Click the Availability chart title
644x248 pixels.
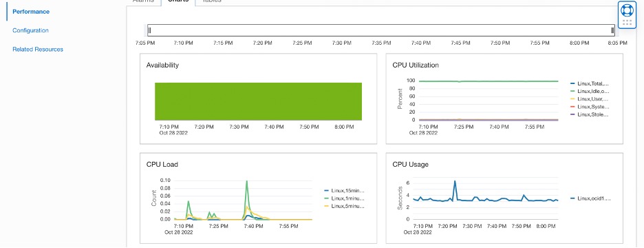162,65
